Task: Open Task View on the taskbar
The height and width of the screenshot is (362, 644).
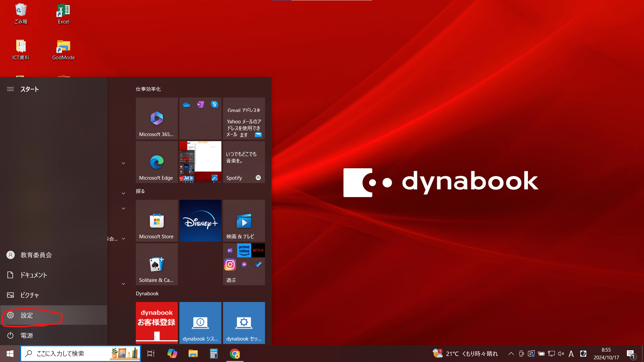Action: 151,354
